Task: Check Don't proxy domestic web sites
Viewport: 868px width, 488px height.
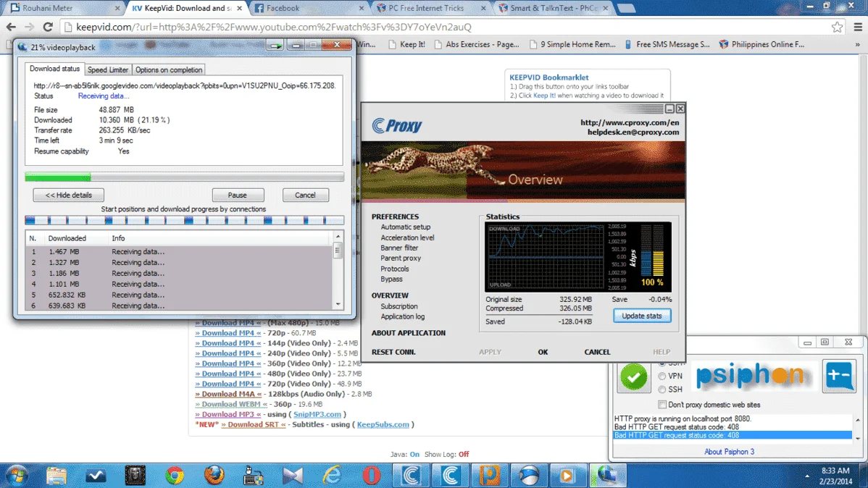Action: (x=662, y=405)
